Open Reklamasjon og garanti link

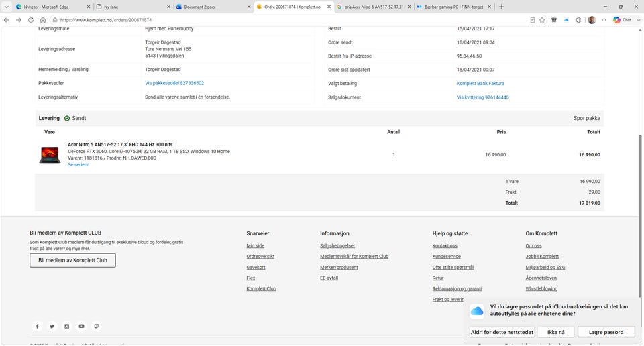point(457,288)
